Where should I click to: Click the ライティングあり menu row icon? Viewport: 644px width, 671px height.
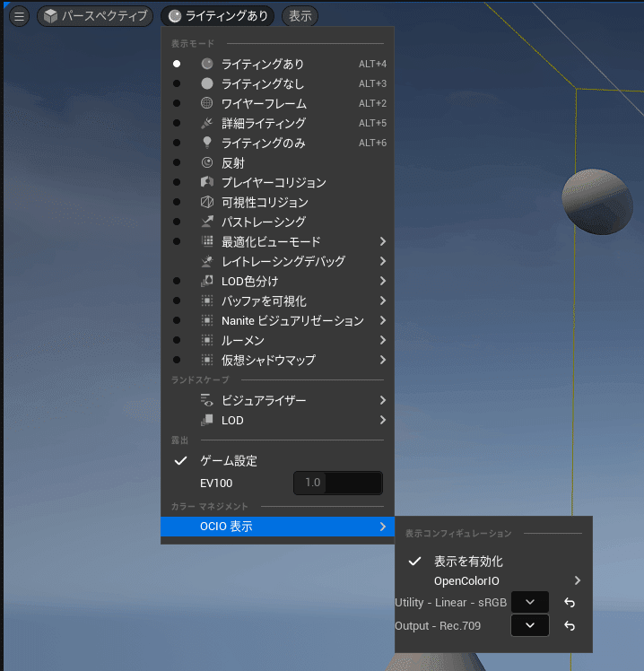tap(207, 64)
